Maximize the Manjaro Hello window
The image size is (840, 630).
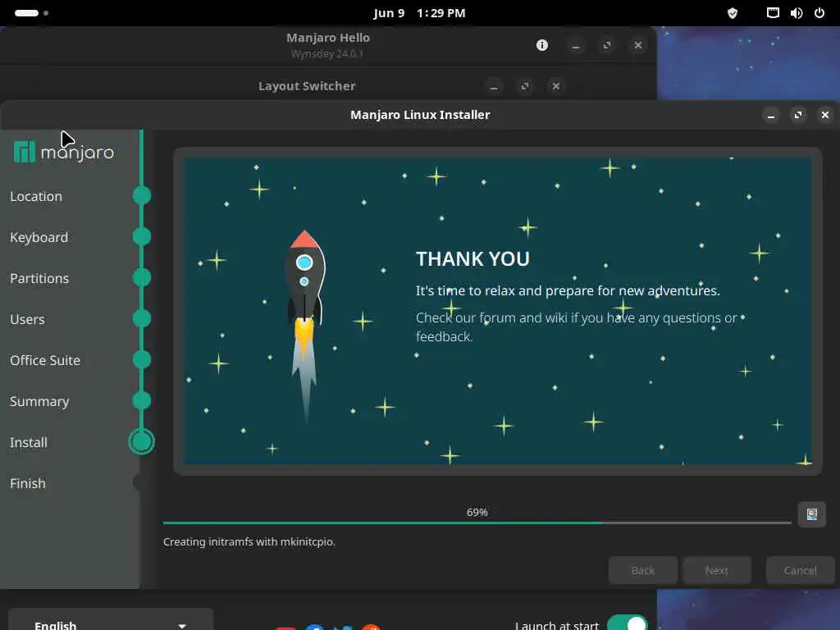tap(607, 46)
